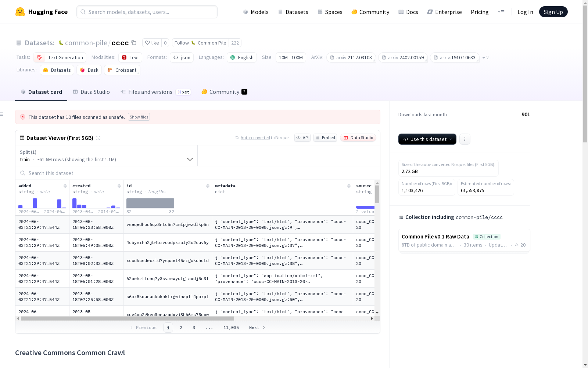
Task: Click the id cell vseqedhoq6qz3ntc5n7cmfpjwzdlkp5n
Action: click(x=168, y=224)
